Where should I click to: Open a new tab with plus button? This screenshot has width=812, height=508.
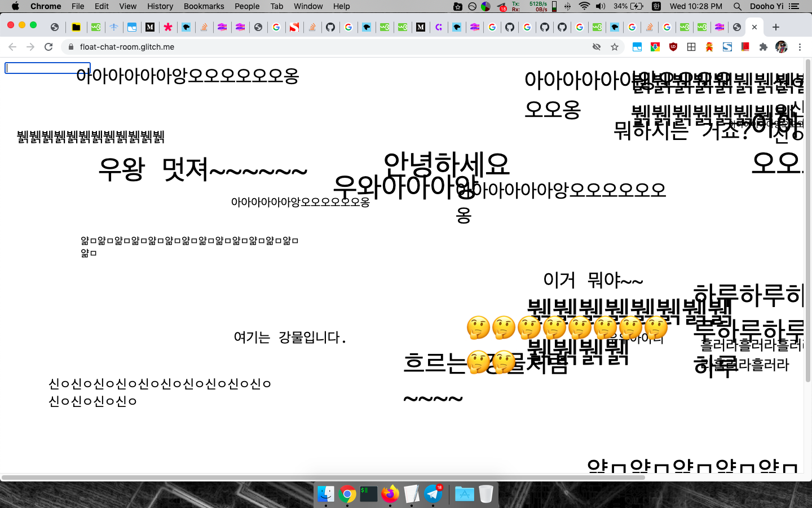point(776,27)
